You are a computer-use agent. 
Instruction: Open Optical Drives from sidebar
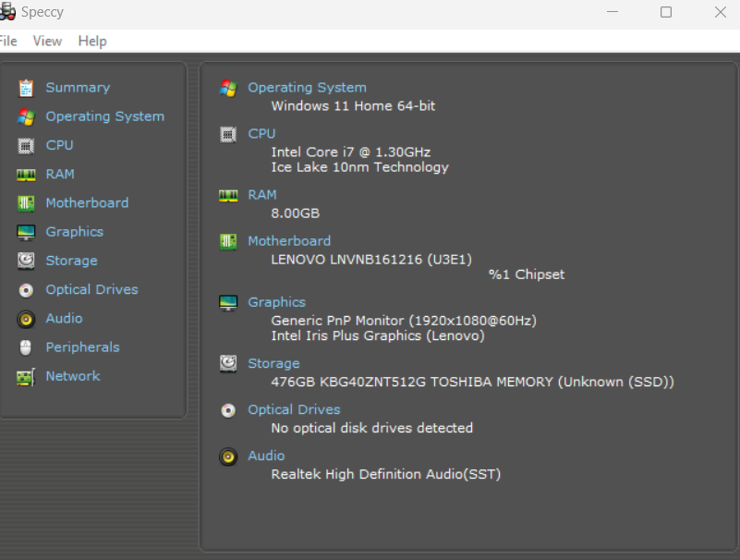(x=92, y=289)
